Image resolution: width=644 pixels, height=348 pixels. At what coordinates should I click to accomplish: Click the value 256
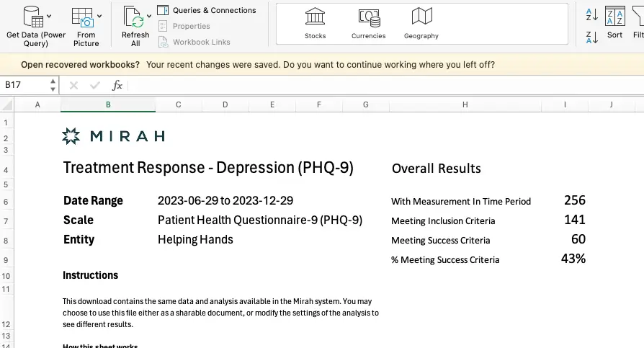pyautogui.click(x=575, y=200)
